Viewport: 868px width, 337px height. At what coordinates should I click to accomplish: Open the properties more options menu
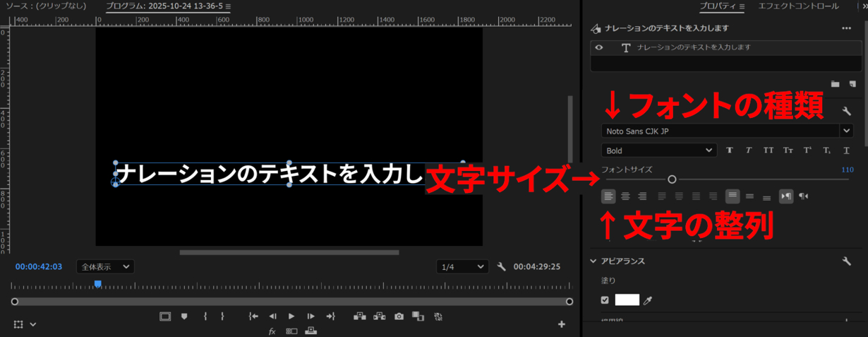tap(846, 28)
